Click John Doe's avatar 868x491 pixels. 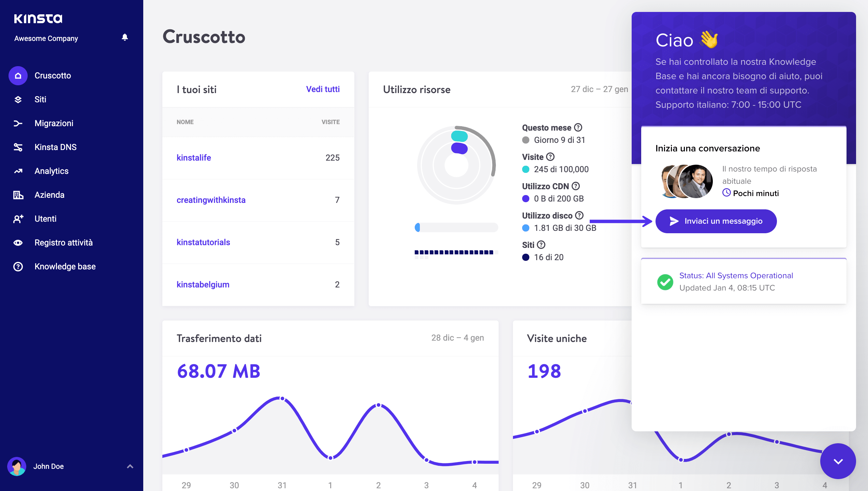[x=17, y=466]
